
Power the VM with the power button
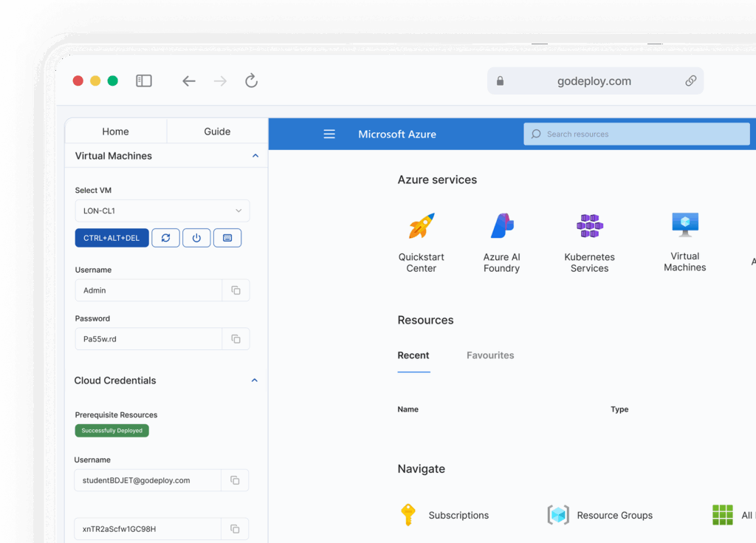coord(196,238)
